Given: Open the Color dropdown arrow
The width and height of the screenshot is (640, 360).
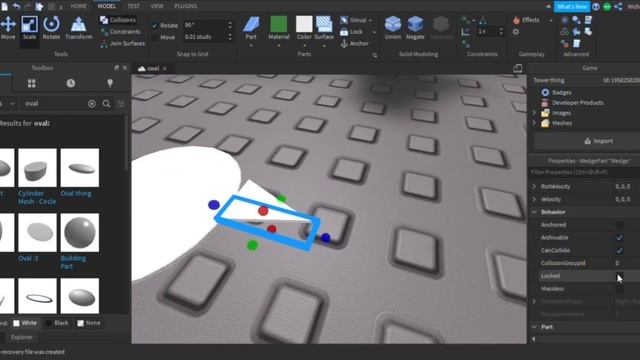Looking at the screenshot, I should click(x=304, y=46).
